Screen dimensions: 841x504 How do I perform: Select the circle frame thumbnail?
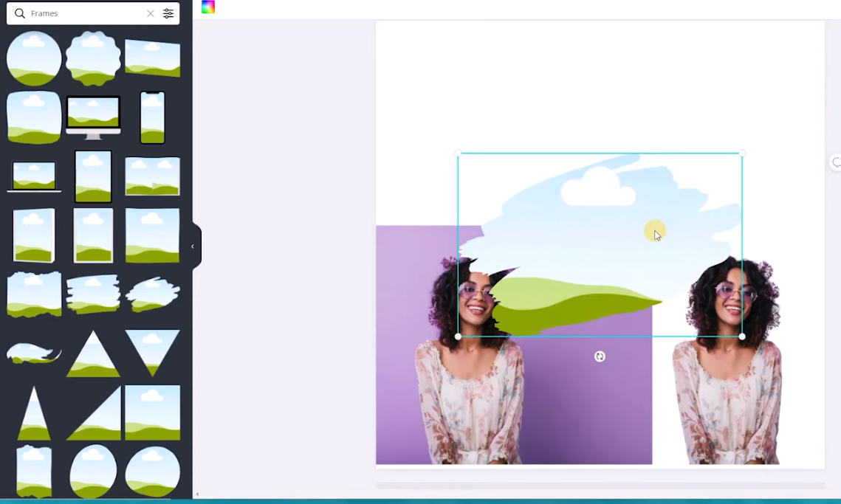(x=34, y=58)
